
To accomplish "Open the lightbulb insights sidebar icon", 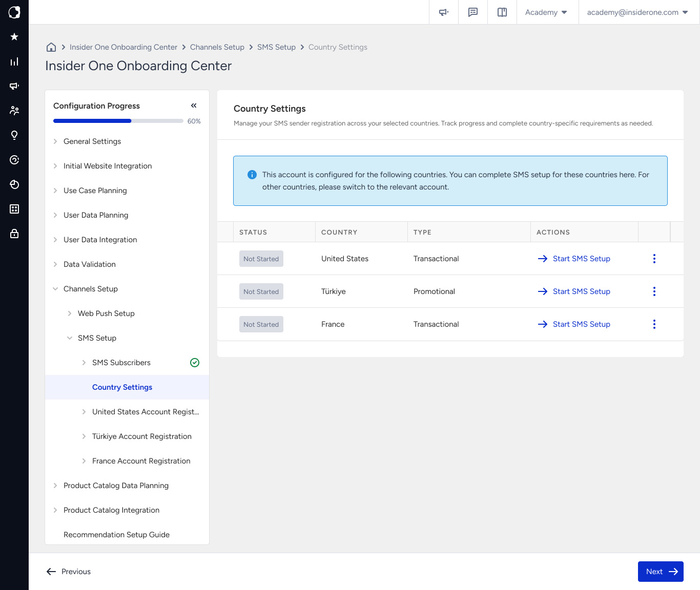I will (x=14, y=135).
